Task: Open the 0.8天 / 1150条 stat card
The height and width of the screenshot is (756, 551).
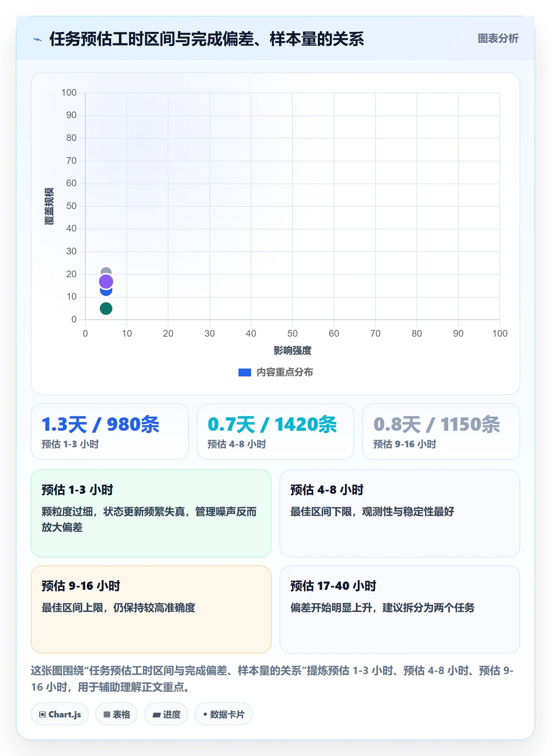Action: click(x=441, y=432)
